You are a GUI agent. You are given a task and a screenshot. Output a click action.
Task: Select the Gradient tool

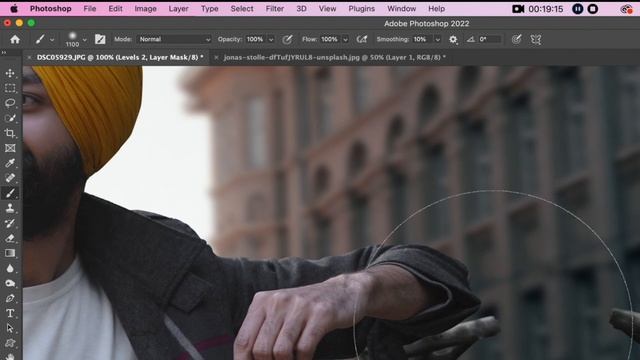(10, 253)
